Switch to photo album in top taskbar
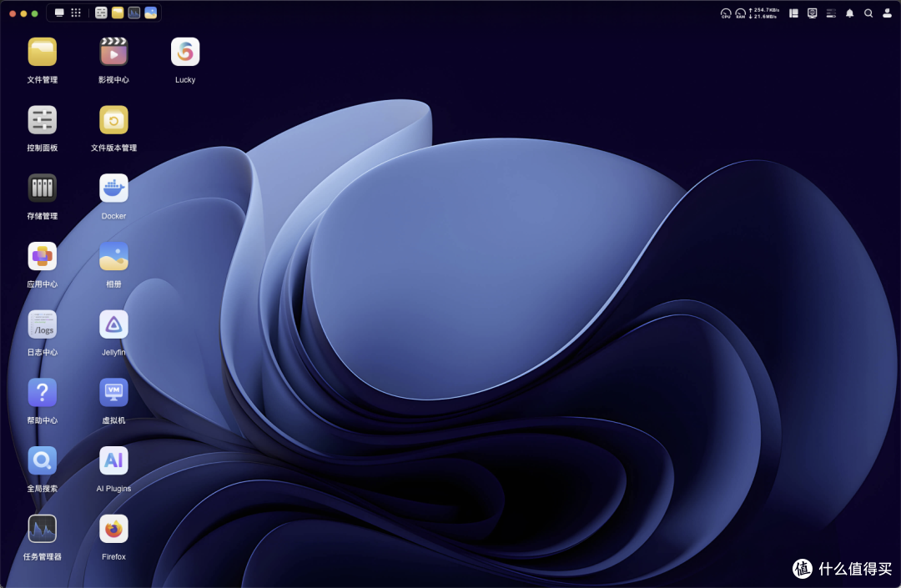 coord(150,13)
